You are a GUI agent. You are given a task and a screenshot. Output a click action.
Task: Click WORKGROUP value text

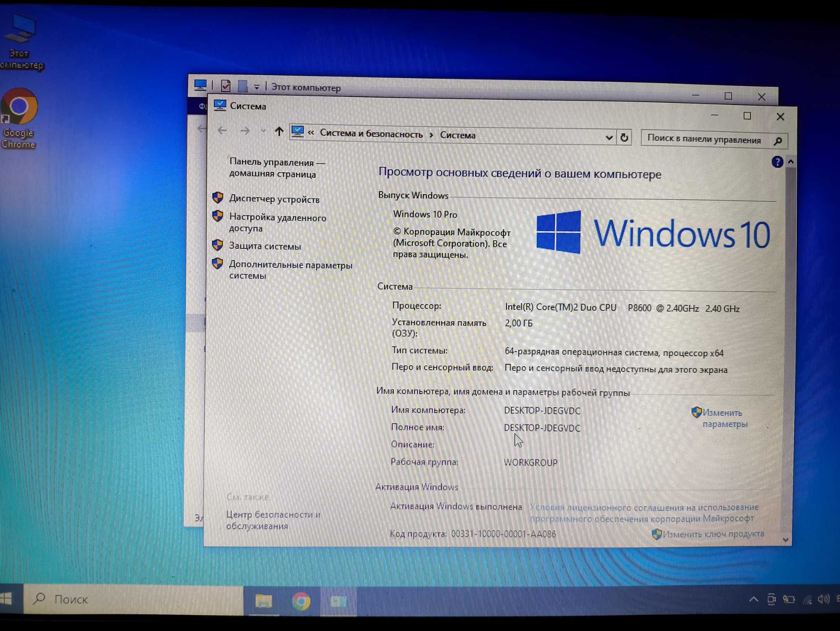pyautogui.click(x=530, y=463)
